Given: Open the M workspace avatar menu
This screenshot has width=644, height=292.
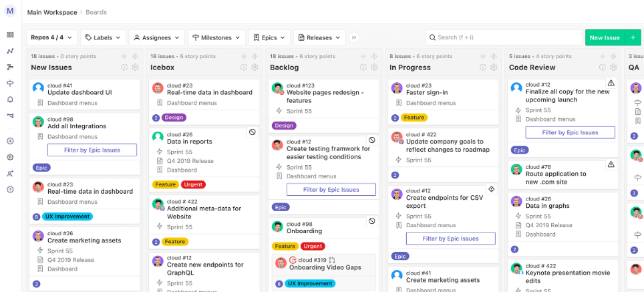Looking at the screenshot, I should tap(10, 11).
